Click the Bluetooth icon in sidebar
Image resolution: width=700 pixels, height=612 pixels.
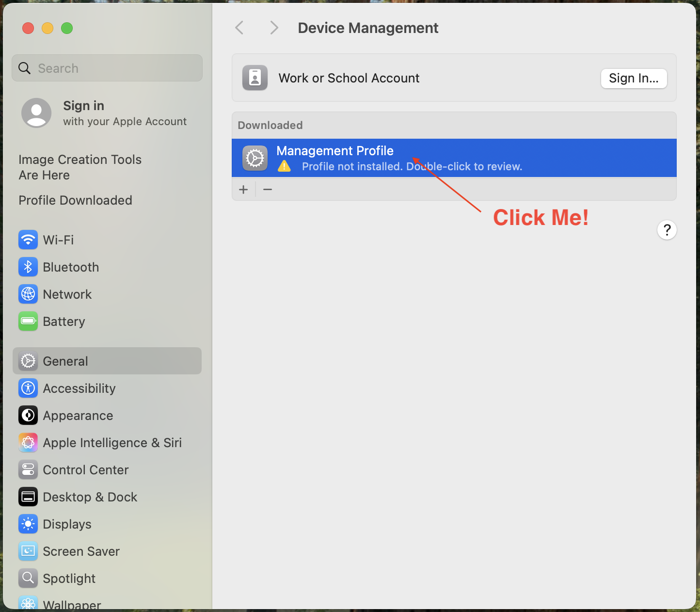[28, 267]
